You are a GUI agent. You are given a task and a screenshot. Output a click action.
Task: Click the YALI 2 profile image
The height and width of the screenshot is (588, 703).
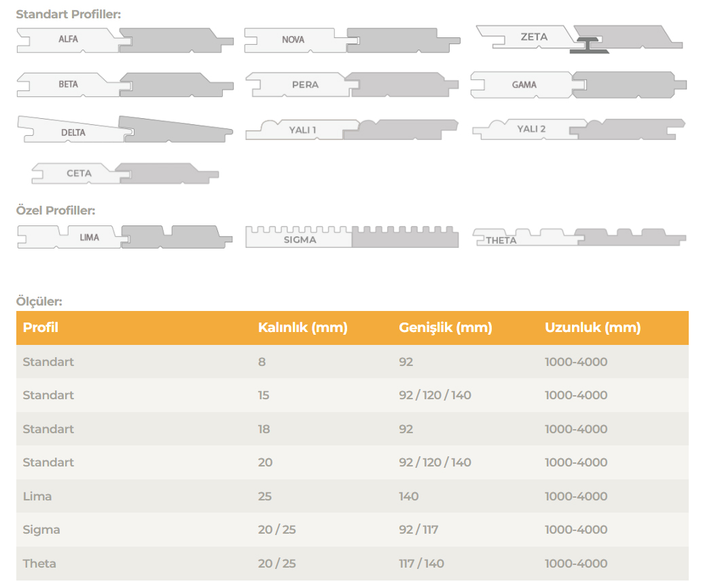pos(579,129)
